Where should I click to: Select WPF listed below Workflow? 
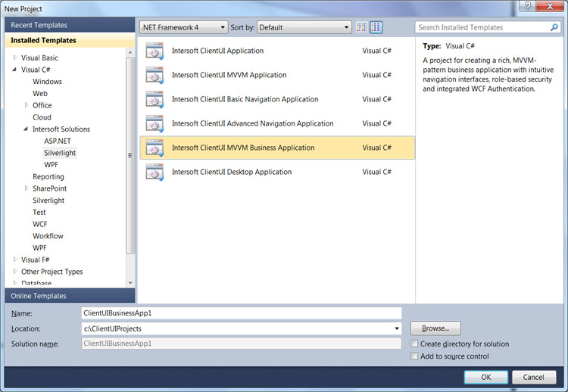pos(39,248)
